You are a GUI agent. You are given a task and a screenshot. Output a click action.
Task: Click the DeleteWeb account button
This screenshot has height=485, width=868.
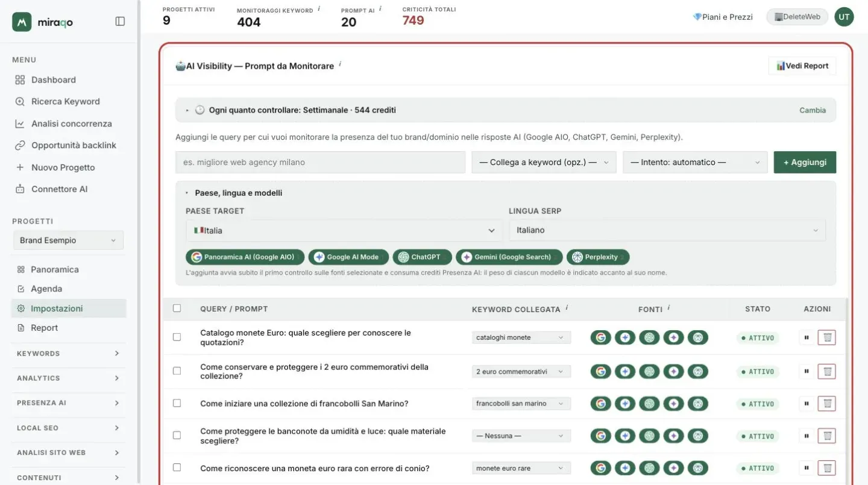click(797, 17)
